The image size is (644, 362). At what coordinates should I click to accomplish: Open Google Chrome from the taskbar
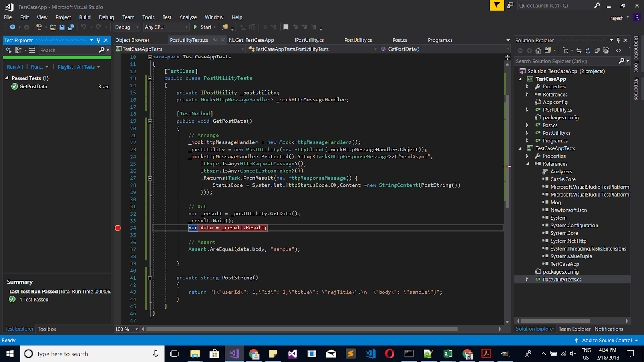253,354
